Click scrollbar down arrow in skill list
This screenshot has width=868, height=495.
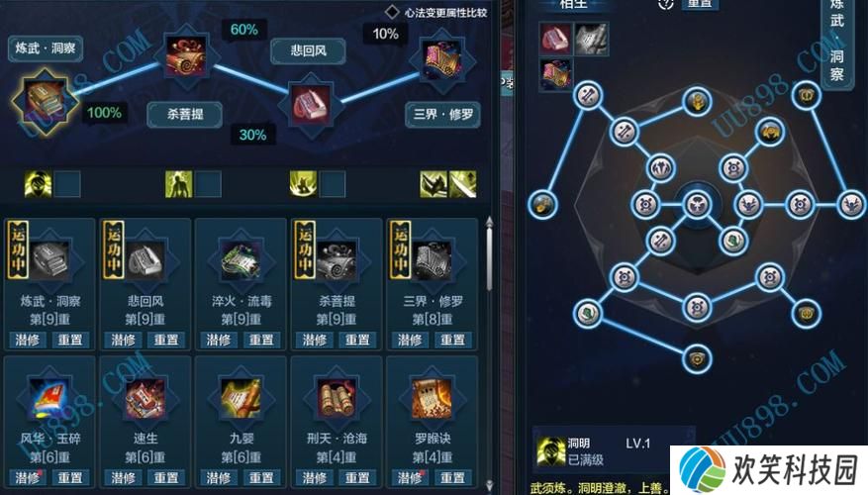point(489,485)
